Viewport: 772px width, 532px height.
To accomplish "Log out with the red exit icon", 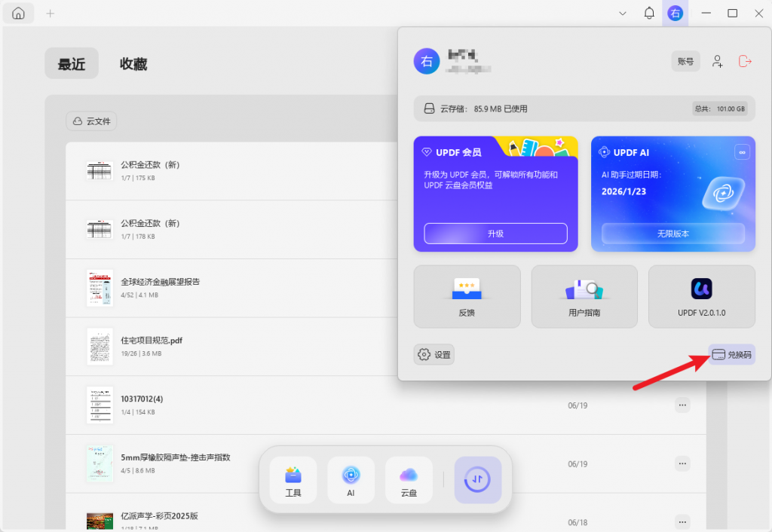I will click(745, 62).
